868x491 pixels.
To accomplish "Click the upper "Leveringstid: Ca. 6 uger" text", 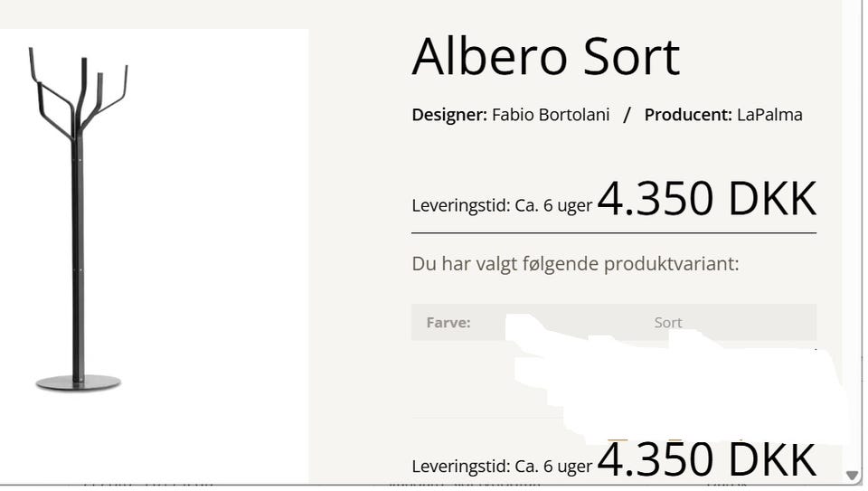I will tap(502, 205).
